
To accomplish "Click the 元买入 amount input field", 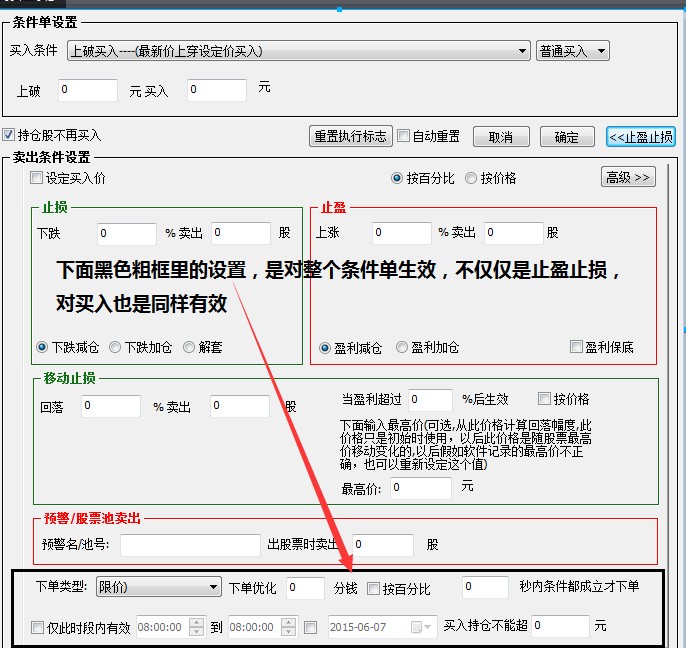I will coord(217,90).
